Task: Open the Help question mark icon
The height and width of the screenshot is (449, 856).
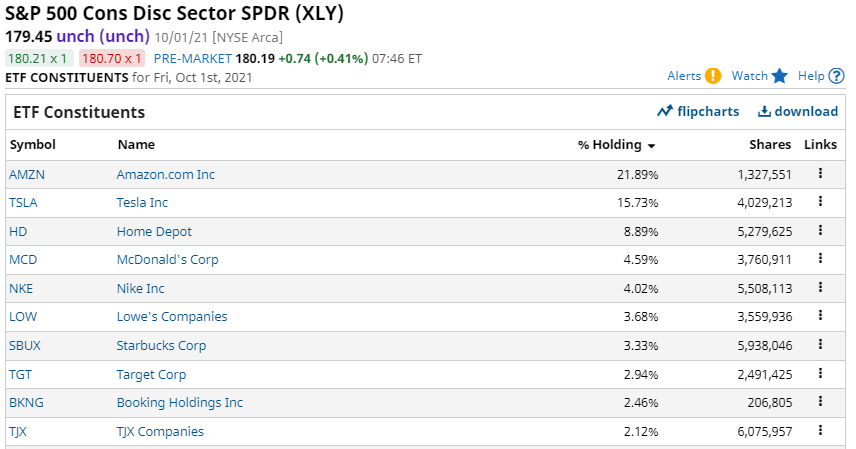Action: point(836,76)
